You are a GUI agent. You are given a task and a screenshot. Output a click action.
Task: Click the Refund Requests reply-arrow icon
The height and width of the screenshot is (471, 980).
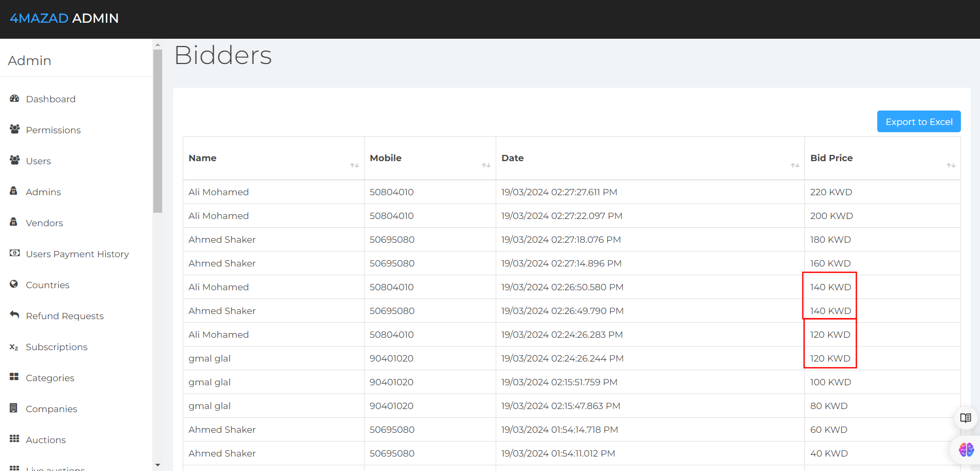[x=14, y=315]
